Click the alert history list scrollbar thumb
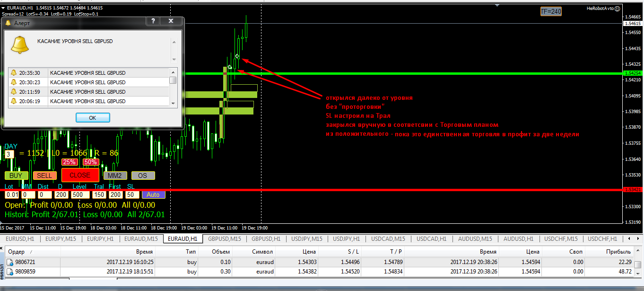The height and width of the screenshot is (291, 644). tap(173, 80)
